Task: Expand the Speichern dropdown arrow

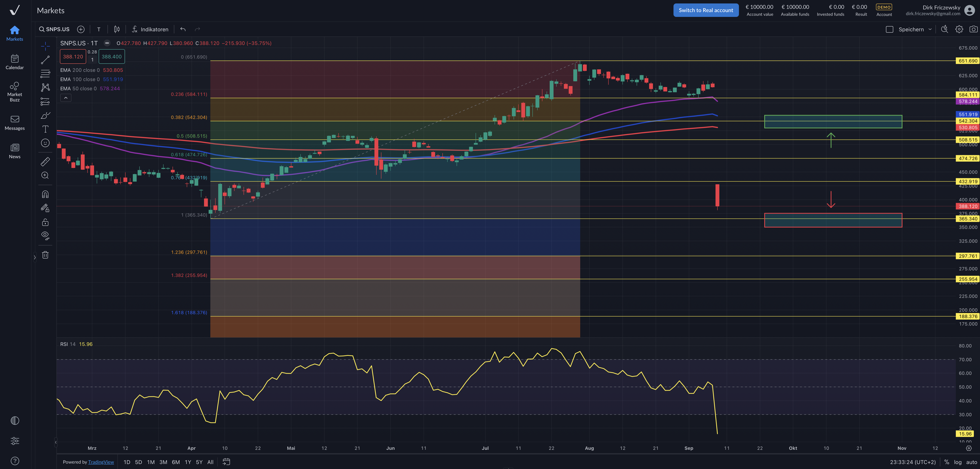Action: coord(930,29)
